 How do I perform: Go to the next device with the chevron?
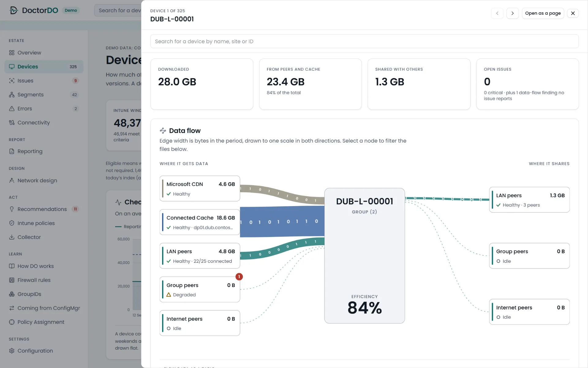[512, 13]
